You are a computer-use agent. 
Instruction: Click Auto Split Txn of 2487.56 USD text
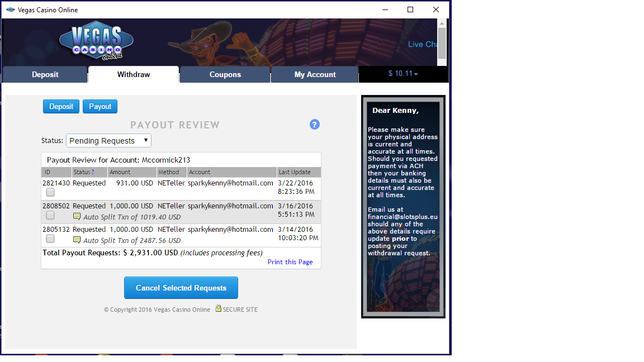pos(132,241)
